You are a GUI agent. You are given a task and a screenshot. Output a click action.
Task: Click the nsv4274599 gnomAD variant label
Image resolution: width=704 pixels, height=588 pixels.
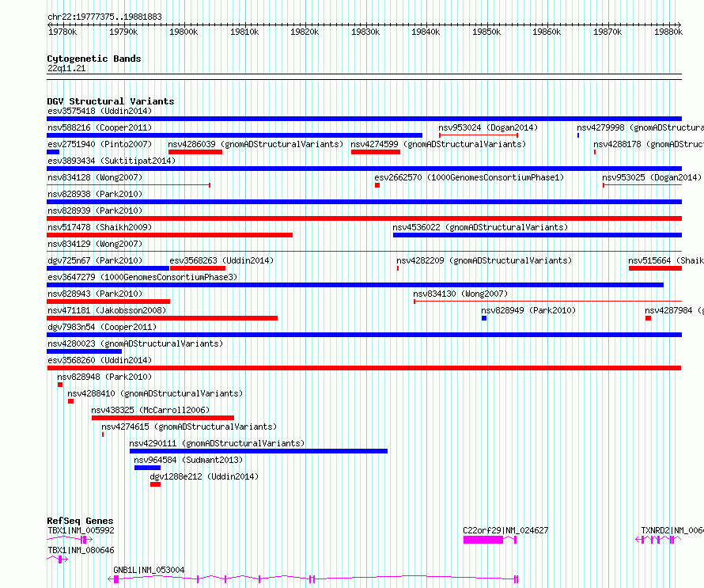pos(438,144)
